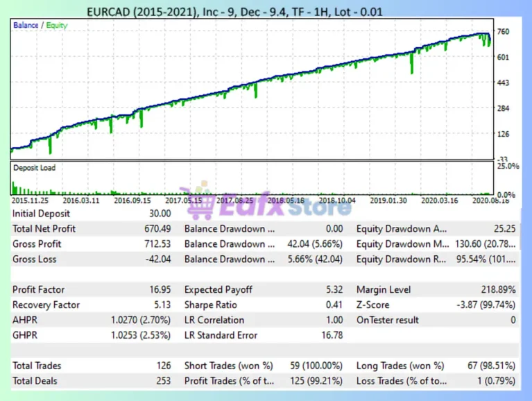Select the LR Correlation label

click(214, 320)
